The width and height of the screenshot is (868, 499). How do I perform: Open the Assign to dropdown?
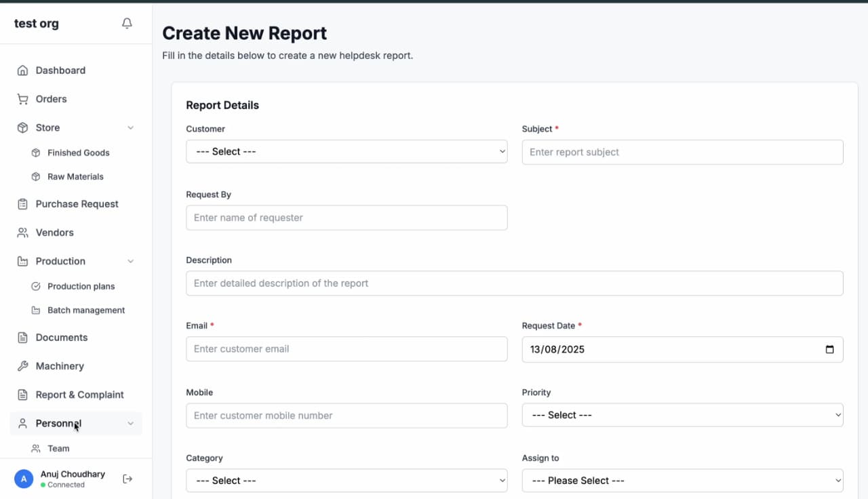tap(682, 481)
